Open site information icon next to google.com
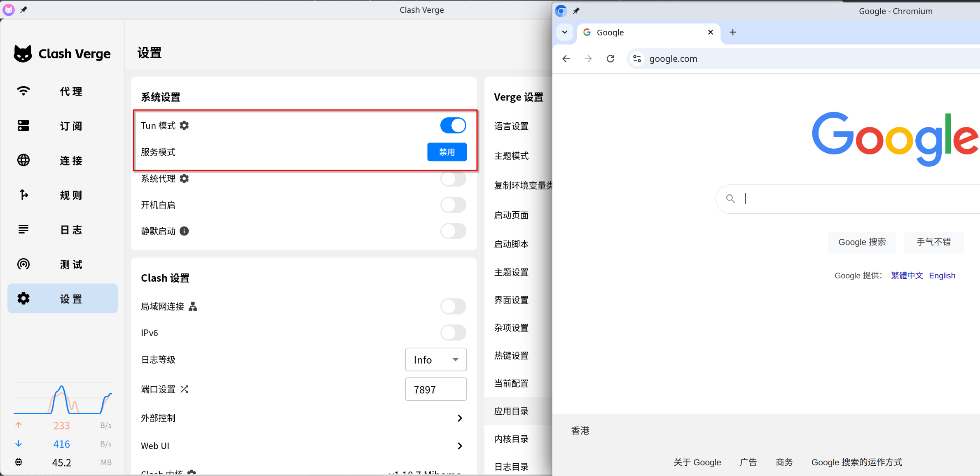This screenshot has height=476, width=980. click(x=637, y=59)
